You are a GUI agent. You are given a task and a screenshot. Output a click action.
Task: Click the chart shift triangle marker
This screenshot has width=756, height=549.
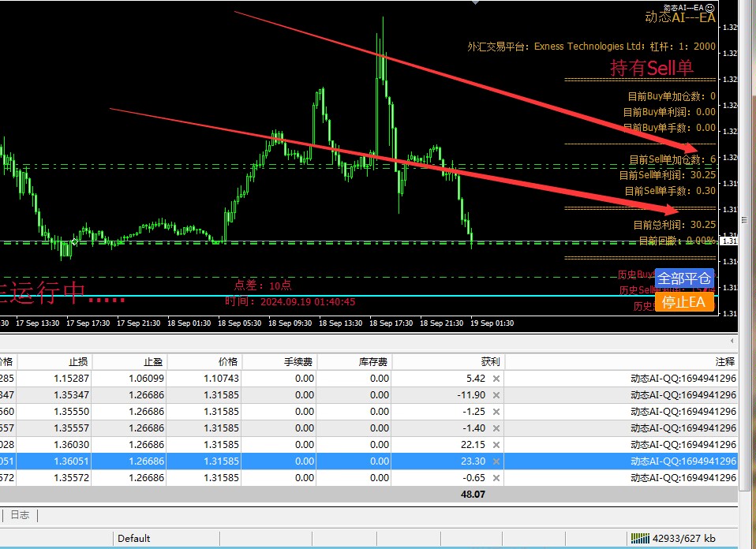[474, 3]
